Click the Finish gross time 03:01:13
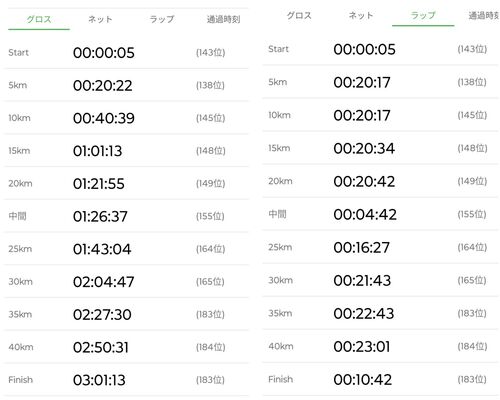Viewport: 500px width, 400px height. coord(99,380)
